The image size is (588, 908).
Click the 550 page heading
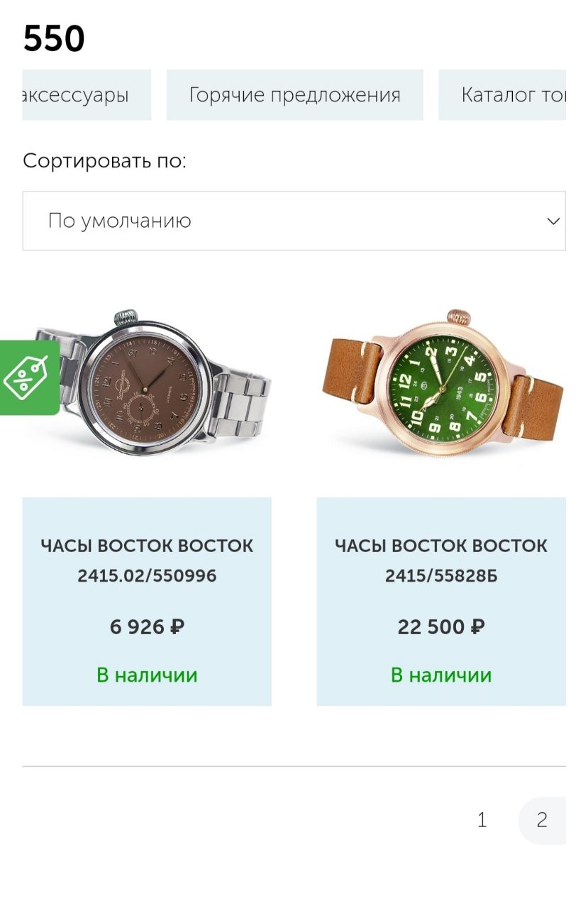[x=54, y=38]
